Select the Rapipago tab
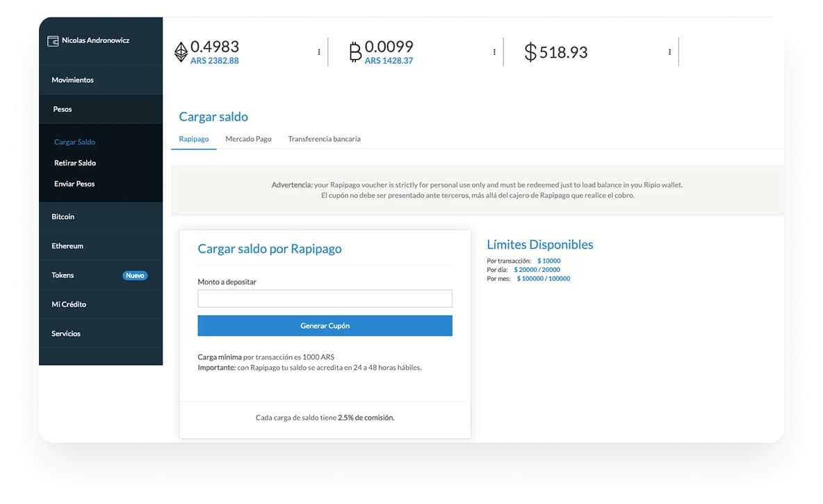 pos(194,139)
